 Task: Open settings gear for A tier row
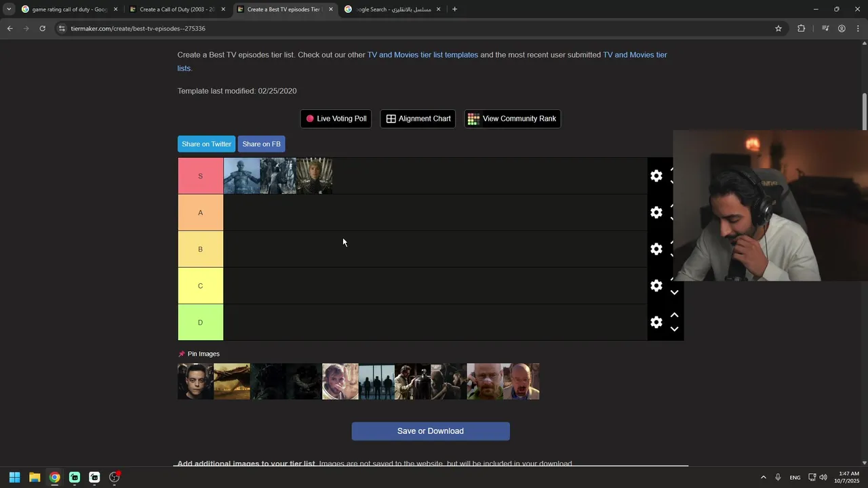point(656,212)
